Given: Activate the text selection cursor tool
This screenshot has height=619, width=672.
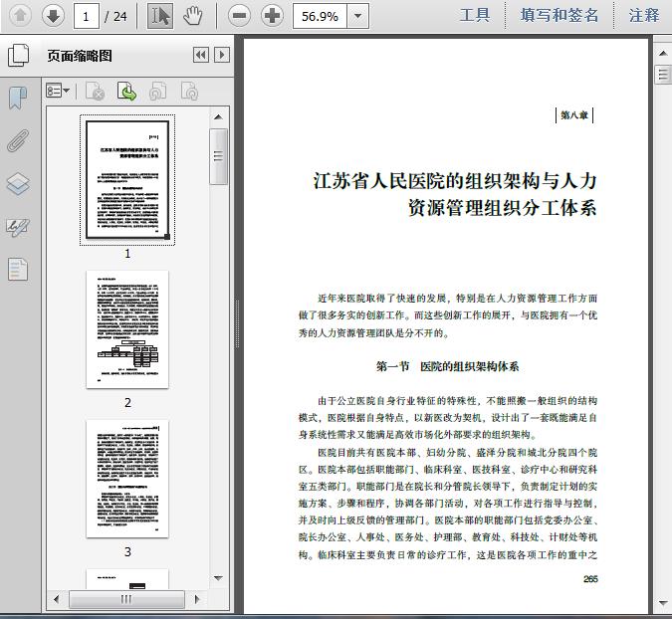Looking at the screenshot, I should pyautogui.click(x=160, y=16).
